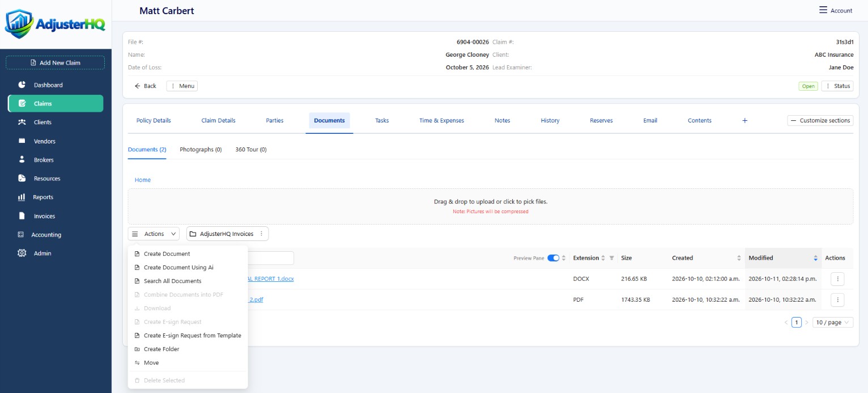This screenshot has width=868, height=393.
Task: Click the Brokers person icon
Action: point(22,160)
